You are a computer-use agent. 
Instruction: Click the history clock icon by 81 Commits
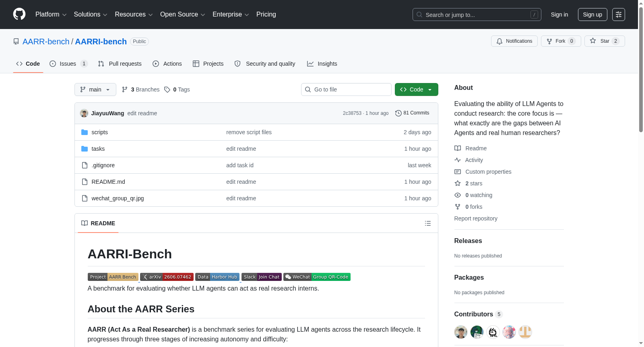coord(398,113)
